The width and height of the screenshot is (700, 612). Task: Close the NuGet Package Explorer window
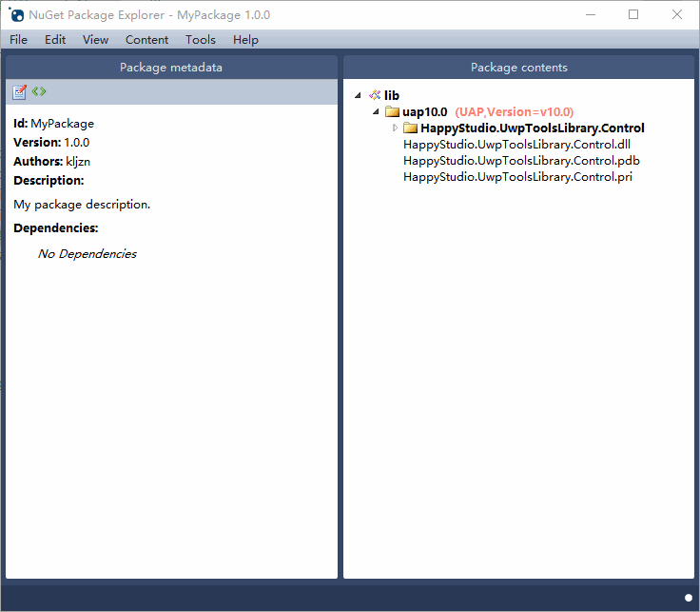click(677, 14)
